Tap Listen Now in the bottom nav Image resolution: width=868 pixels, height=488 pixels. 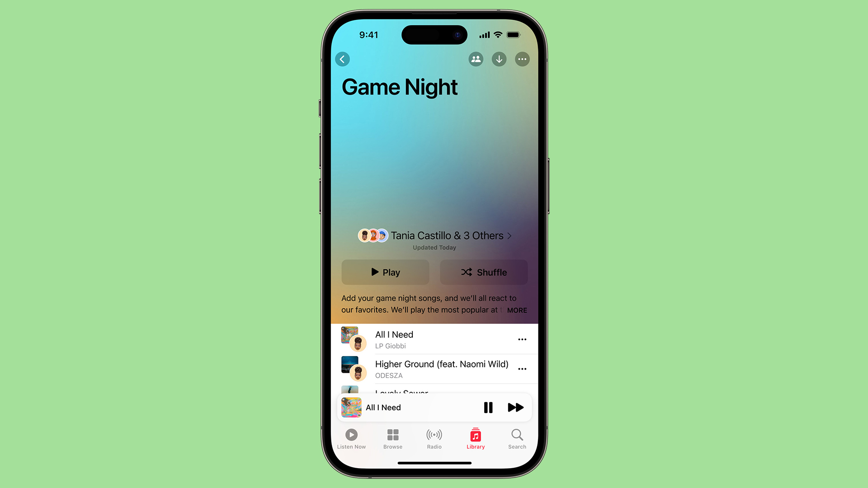coord(352,439)
